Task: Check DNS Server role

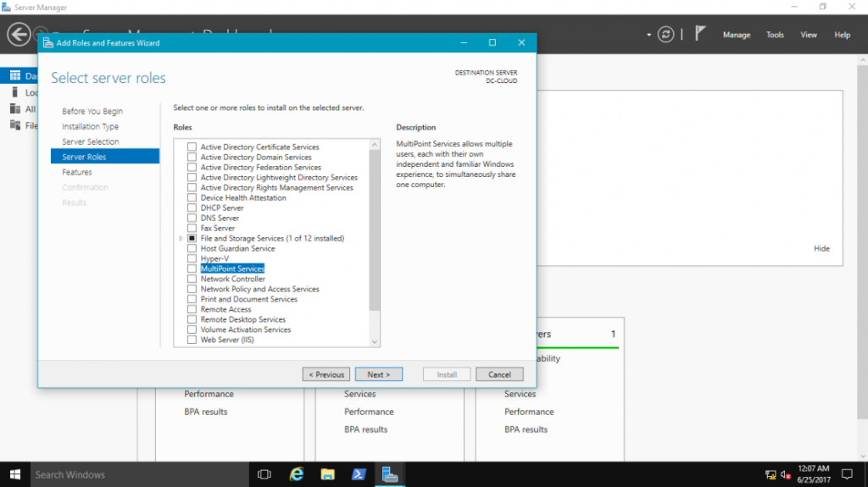Action: (192, 218)
